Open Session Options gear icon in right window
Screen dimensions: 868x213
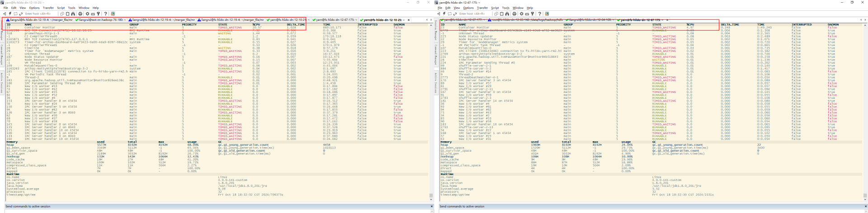point(521,14)
